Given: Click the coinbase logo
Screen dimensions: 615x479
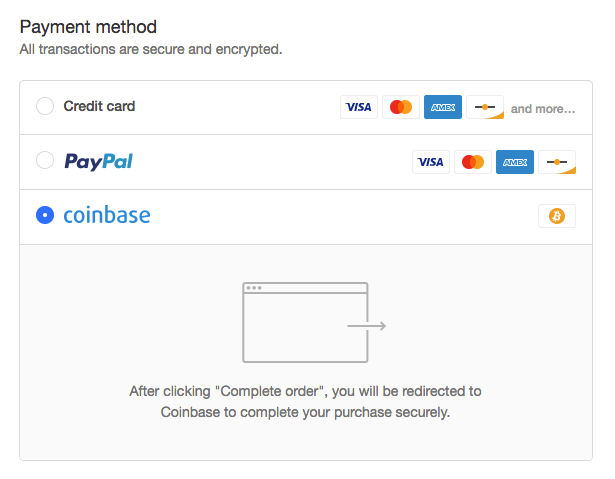Looking at the screenshot, I should [107, 215].
